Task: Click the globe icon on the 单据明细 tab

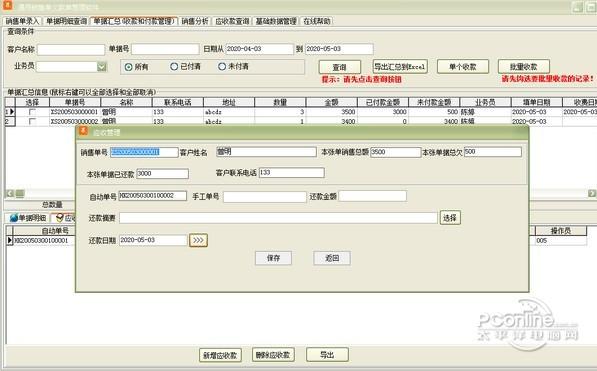Action: pos(14,217)
